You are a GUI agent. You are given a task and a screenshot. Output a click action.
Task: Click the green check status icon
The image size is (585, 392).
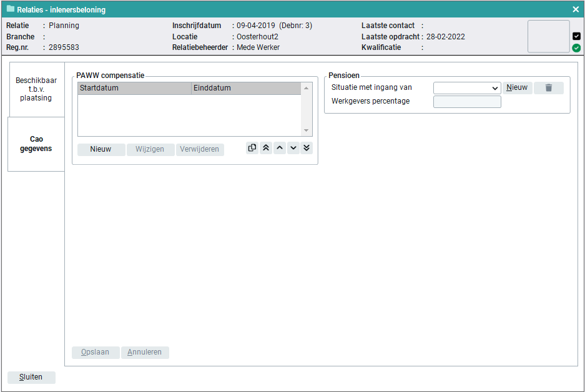click(576, 47)
